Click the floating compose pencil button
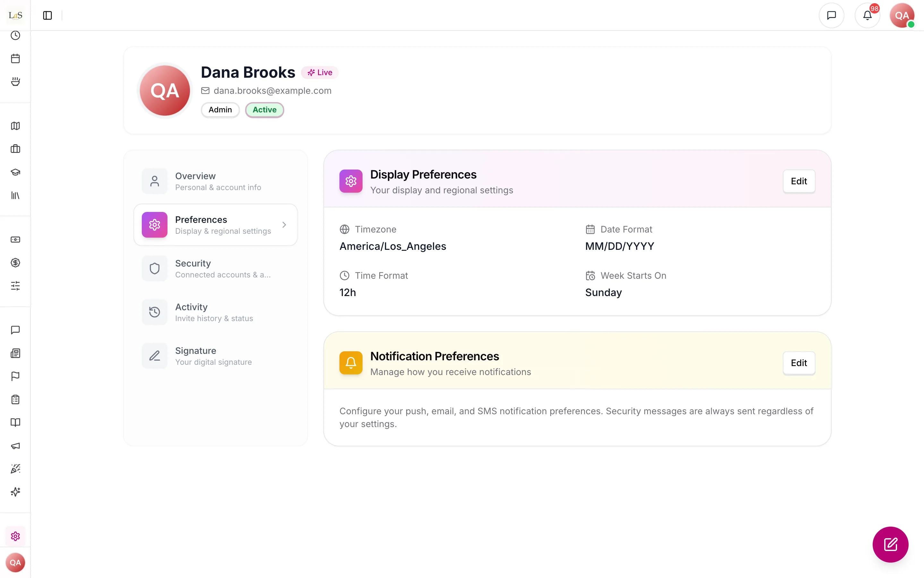 890,544
